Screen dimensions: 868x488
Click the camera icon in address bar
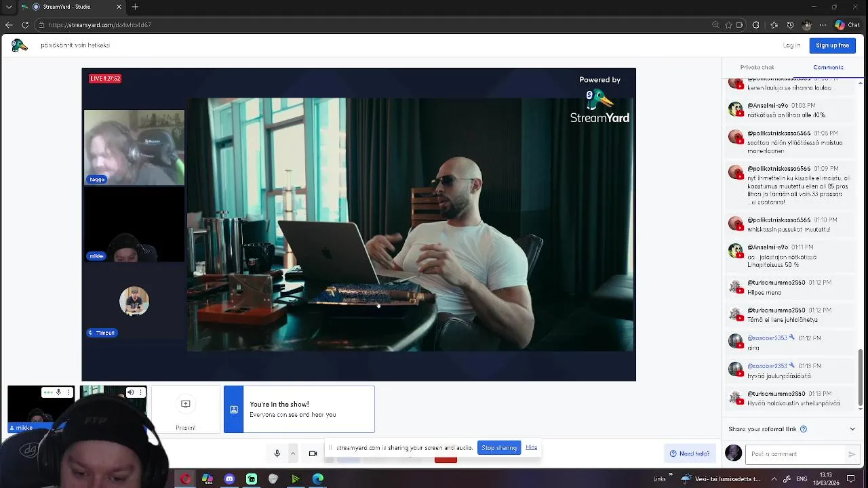(x=740, y=25)
